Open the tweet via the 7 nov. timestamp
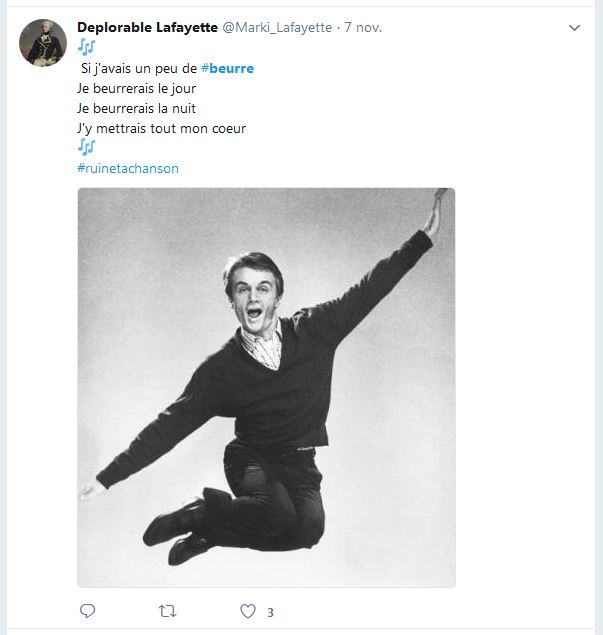Viewport: 603px width, 635px height. pos(363,27)
